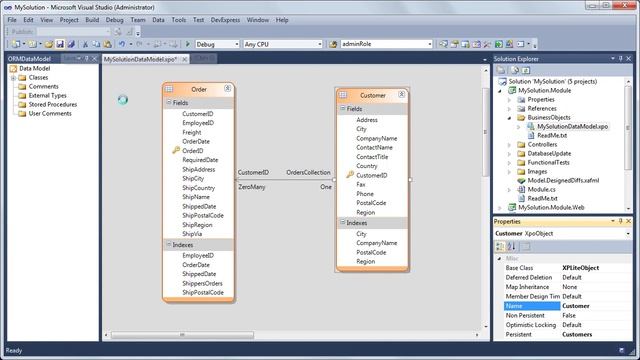Select MySolutionDataModel.xpo in Solution Explorer

pos(572,127)
